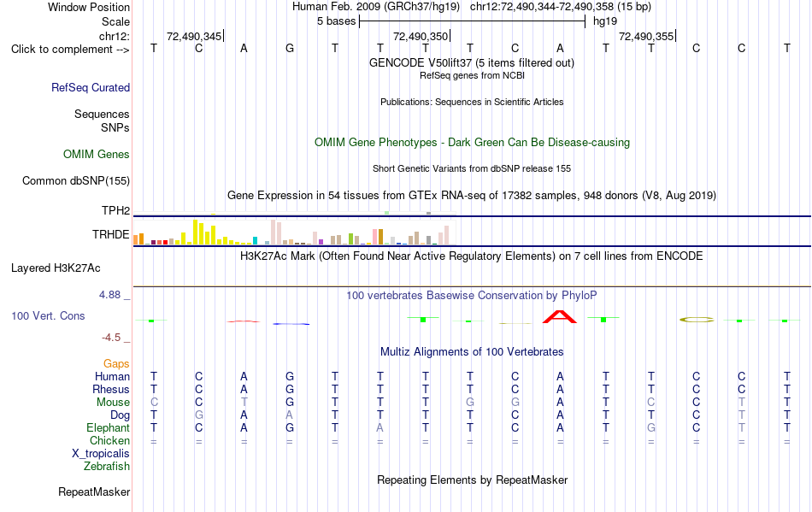Click the 'hg19' label beside the scale bar

[605, 21]
